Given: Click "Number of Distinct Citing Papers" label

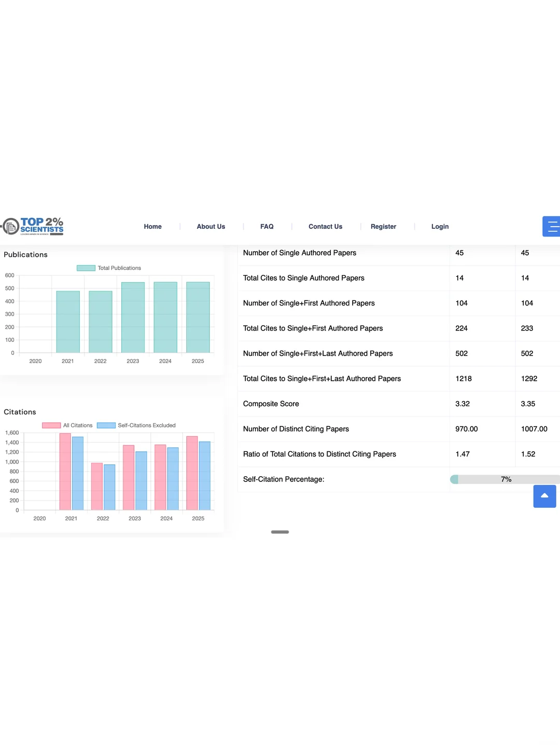Looking at the screenshot, I should pos(296,429).
